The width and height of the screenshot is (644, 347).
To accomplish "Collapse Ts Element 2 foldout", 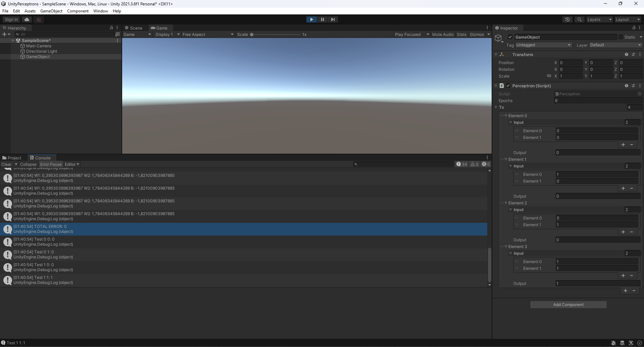I will pos(506,203).
